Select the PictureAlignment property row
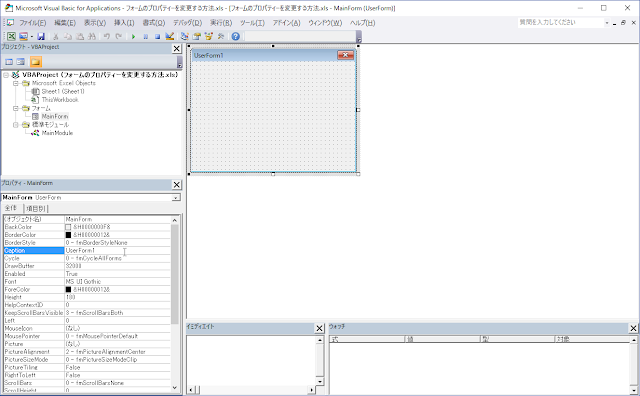Viewport: 640px width, 396px height. 87,352
